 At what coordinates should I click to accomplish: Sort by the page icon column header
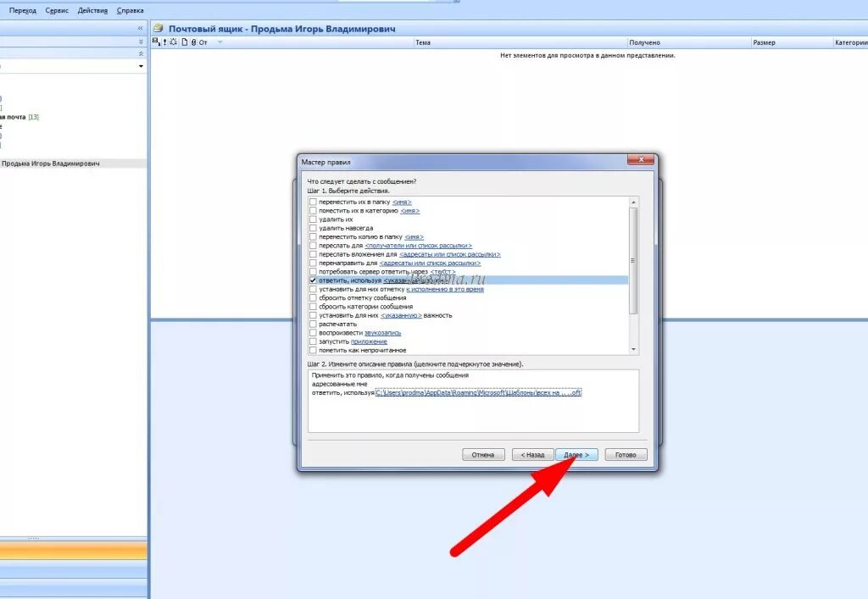coord(185,42)
